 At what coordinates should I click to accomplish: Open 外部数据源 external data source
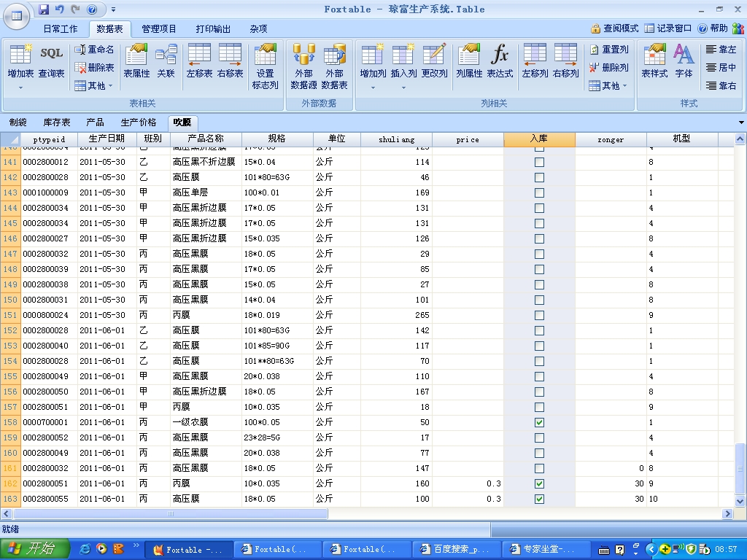[303, 66]
